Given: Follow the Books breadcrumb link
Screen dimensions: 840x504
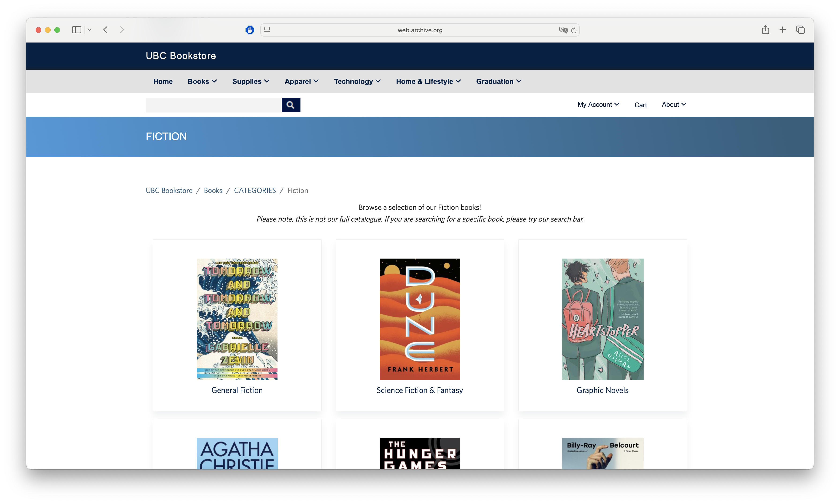Looking at the screenshot, I should [213, 191].
